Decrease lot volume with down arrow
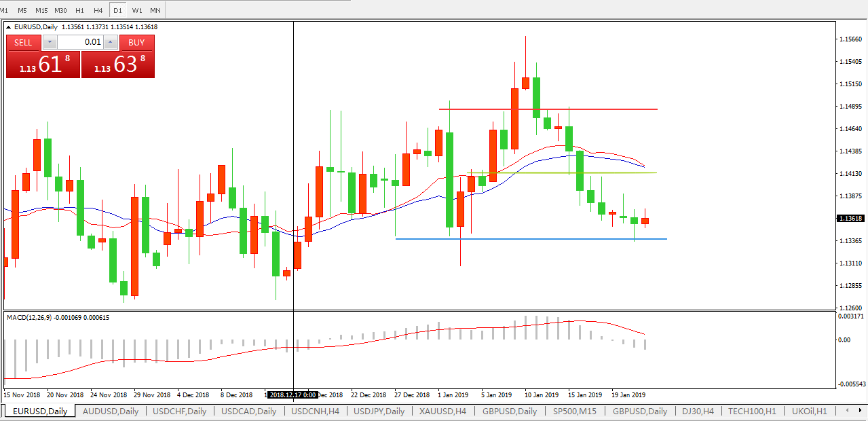The width and height of the screenshot is (868, 421). point(50,42)
